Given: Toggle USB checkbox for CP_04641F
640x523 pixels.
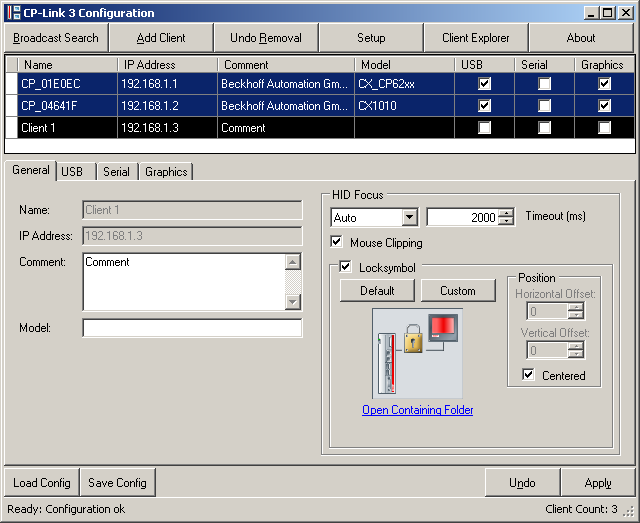Looking at the screenshot, I should tap(484, 106).
